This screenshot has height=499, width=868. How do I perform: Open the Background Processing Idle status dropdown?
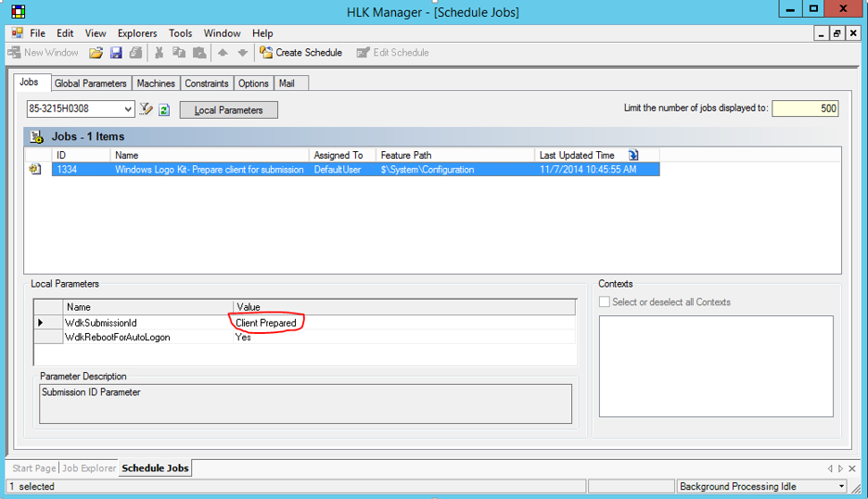tap(842, 486)
